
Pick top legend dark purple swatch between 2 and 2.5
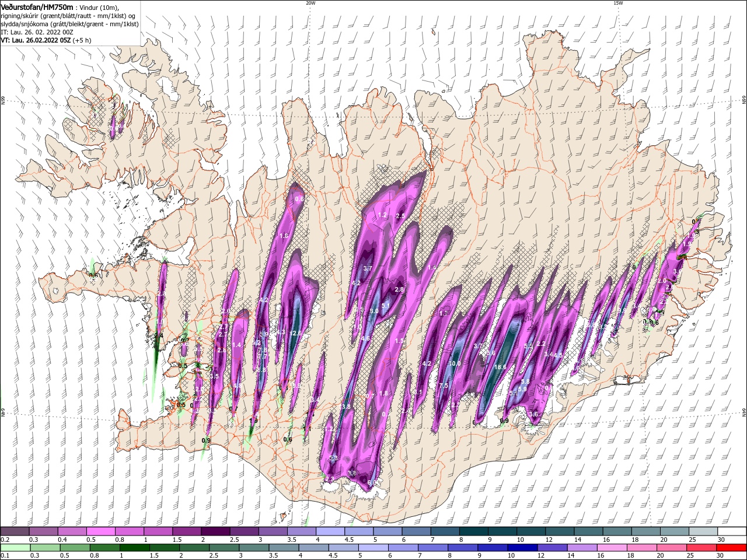coord(215,531)
